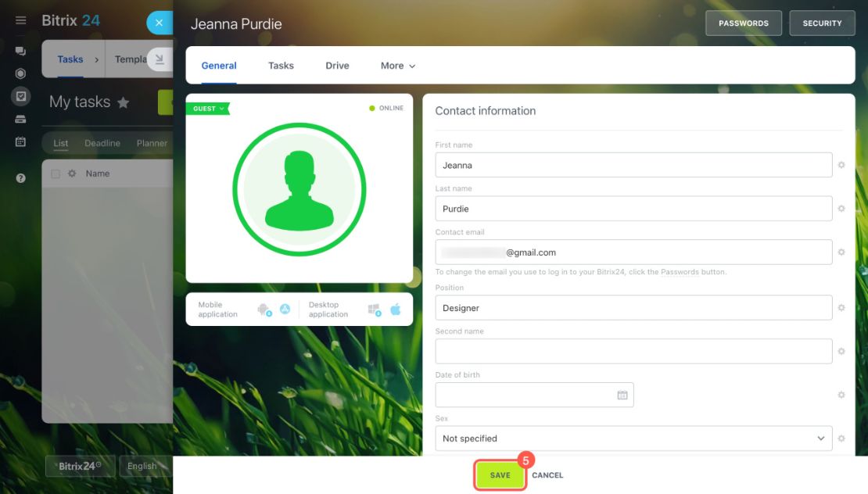Viewport: 868px width, 494px height.
Task: Select the List view in My tasks
Action: pyautogui.click(x=61, y=143)
